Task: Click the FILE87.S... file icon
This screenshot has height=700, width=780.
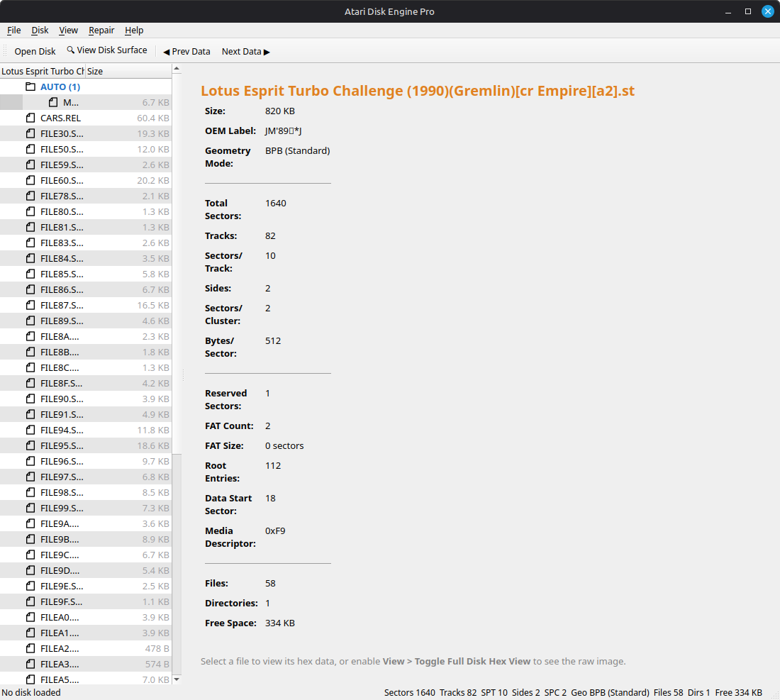Action: pyautogui.click(x=30, y=305)
